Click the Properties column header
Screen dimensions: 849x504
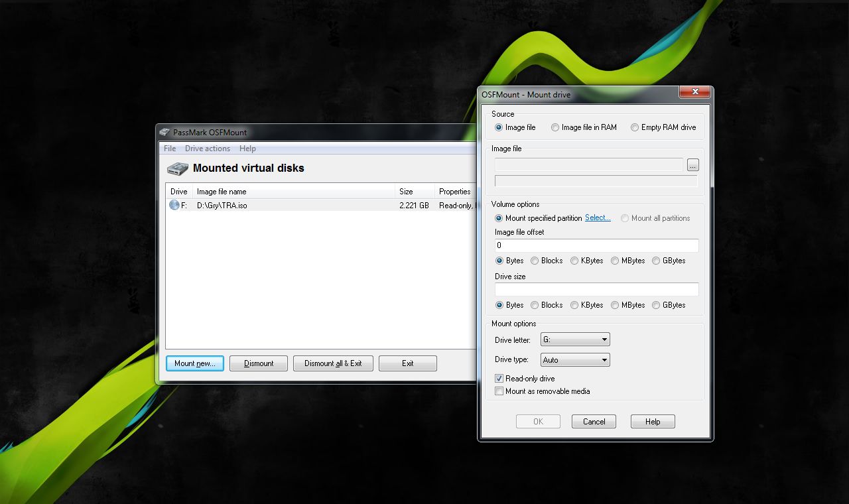click(455, 192)
